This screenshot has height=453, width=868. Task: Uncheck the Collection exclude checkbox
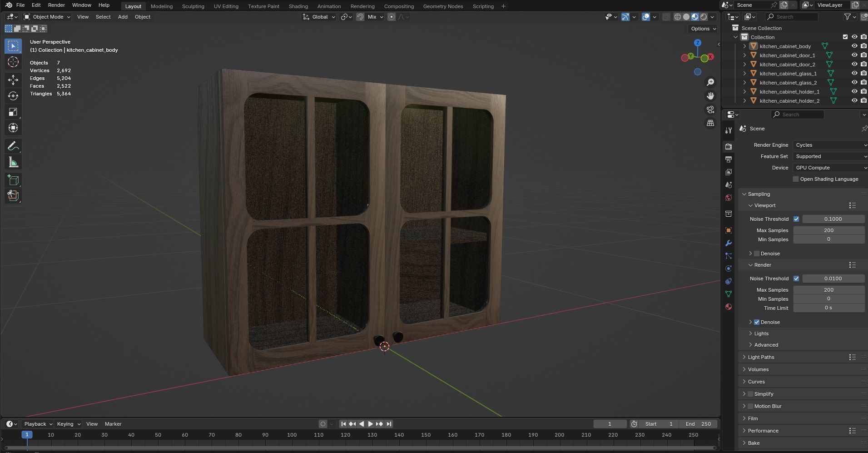pyautogui.click(x=845, y=37)
